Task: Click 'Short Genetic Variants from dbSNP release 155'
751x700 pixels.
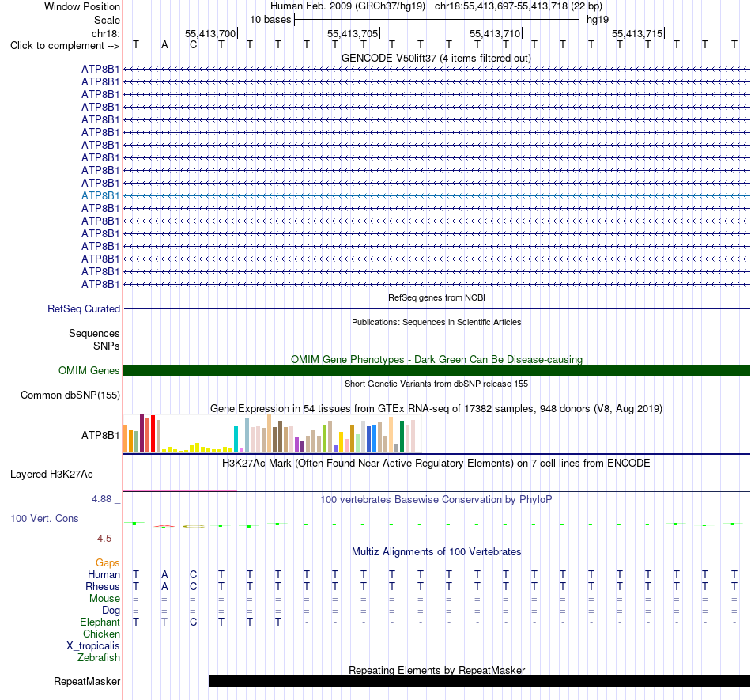Action: point(436,384)
